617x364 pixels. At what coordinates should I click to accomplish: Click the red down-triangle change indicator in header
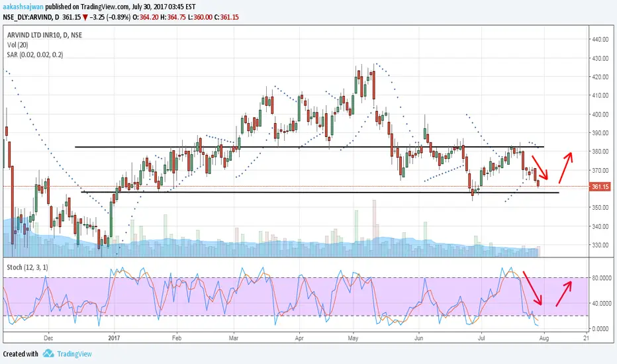(85, 18)
